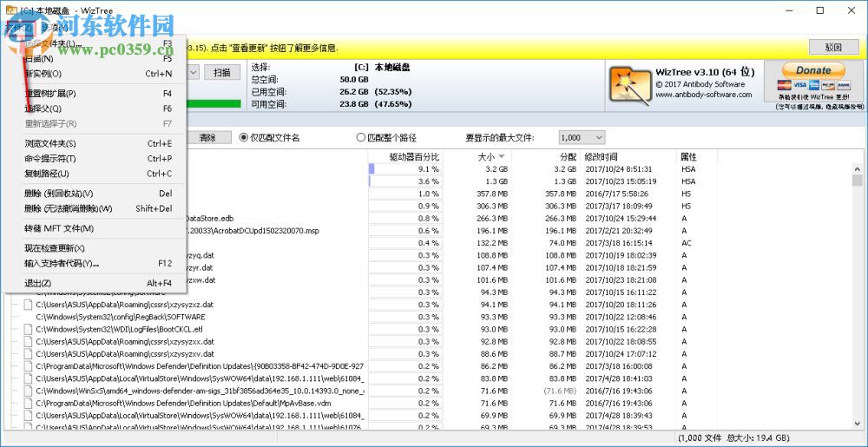Click attribute cell AC

[687, 243]
